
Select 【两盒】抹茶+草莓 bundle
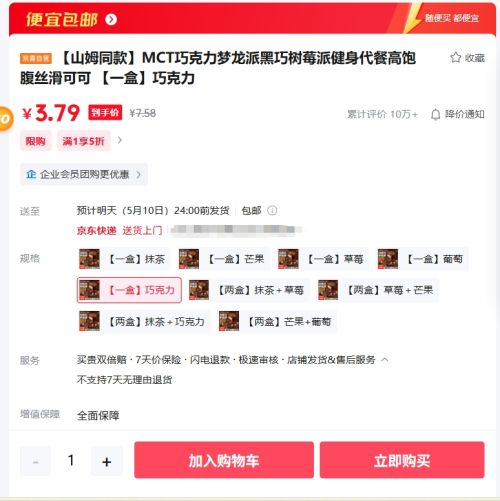(248, 290)
